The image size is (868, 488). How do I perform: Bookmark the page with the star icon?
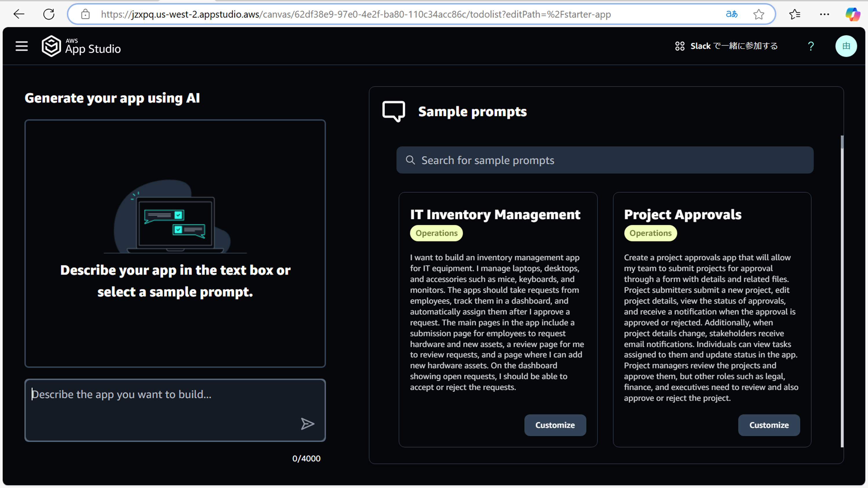point(759,14)
